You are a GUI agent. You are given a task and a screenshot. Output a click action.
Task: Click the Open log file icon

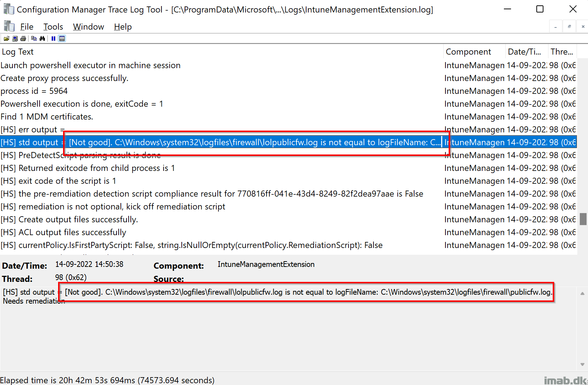[x=6, y=39]
